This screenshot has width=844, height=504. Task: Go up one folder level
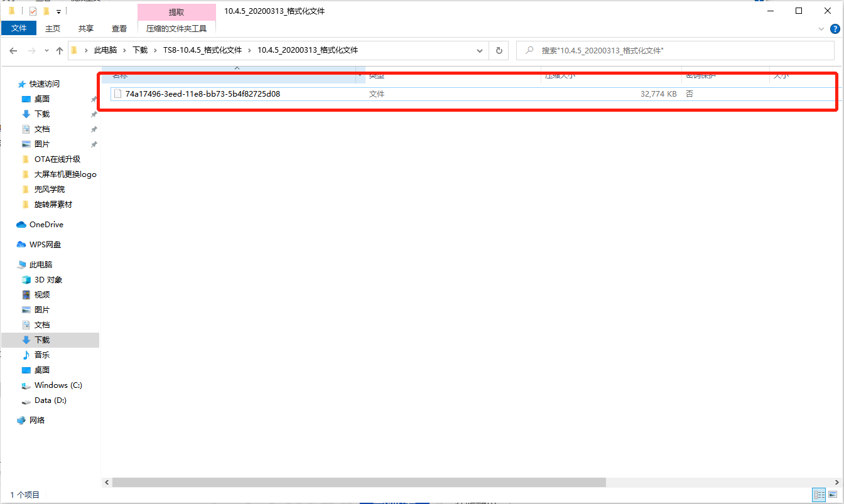click(x=60, y=51)
